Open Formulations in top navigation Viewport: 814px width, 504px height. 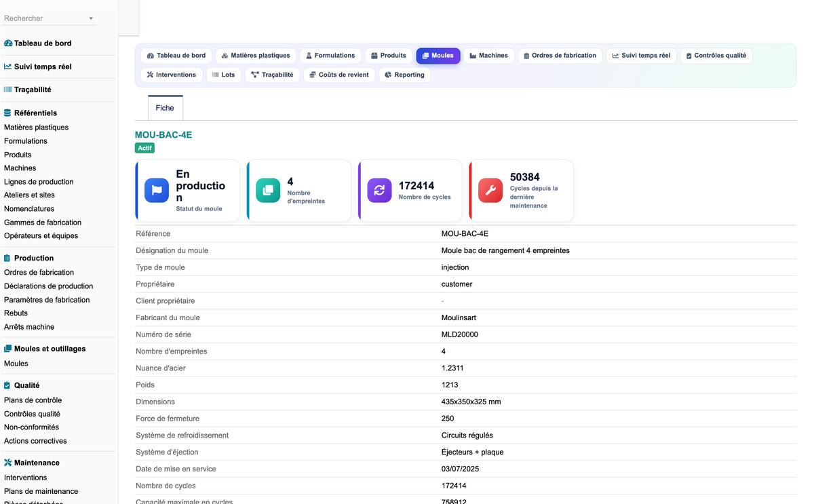tap(330, 56)
